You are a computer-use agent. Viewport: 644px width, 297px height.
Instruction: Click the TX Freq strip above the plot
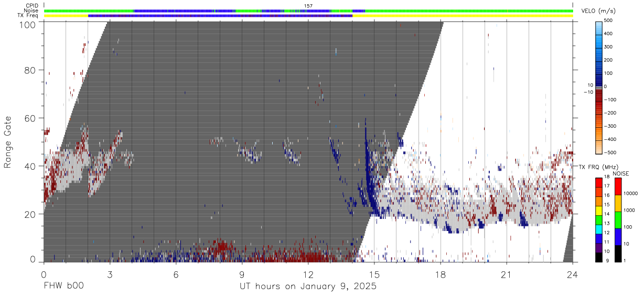[308, 16]
